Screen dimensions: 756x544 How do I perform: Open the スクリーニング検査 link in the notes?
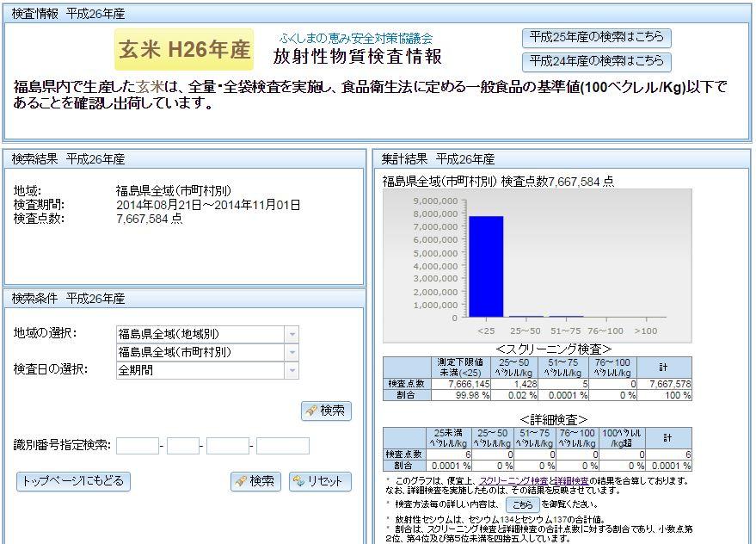point(513,481)
